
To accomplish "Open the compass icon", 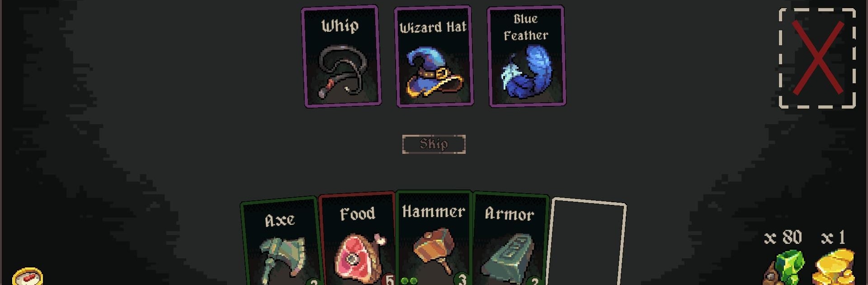I will (28, 276).
